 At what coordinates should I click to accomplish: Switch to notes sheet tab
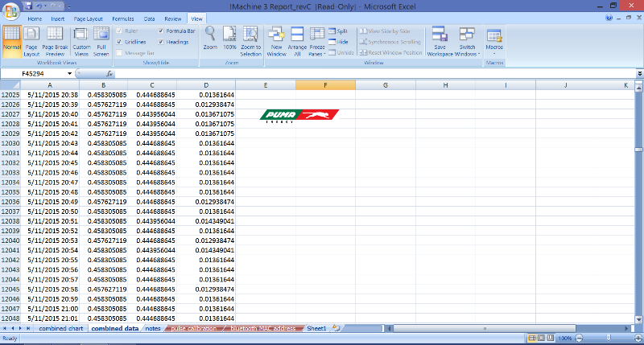click(x=153, y=328)
